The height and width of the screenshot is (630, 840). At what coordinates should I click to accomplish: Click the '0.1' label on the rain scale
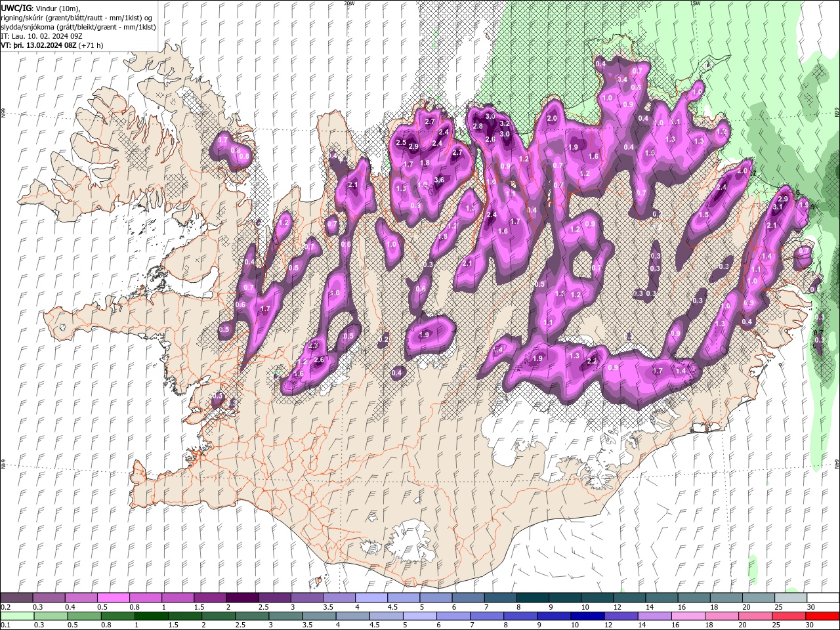tap(5, 625)
